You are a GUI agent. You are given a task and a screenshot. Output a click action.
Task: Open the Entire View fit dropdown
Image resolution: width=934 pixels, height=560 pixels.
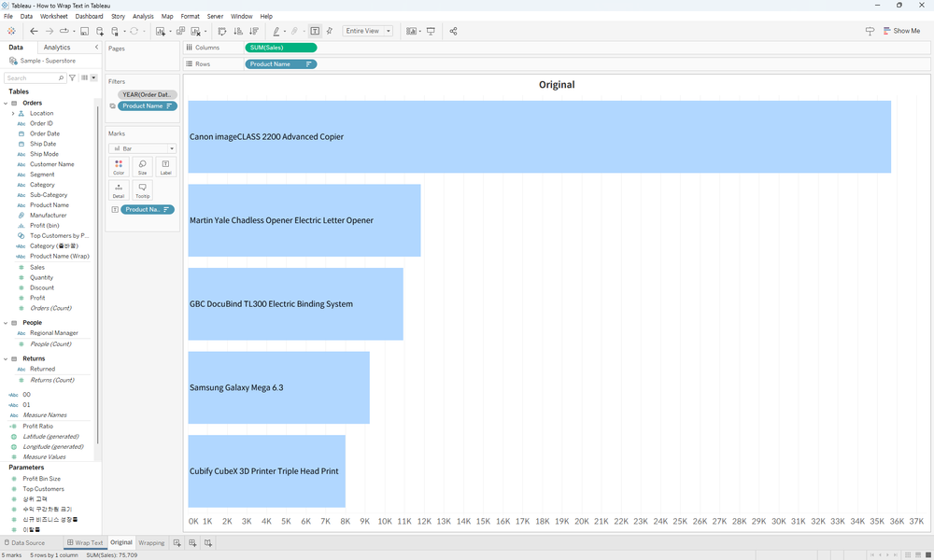[x=388, y=30]
